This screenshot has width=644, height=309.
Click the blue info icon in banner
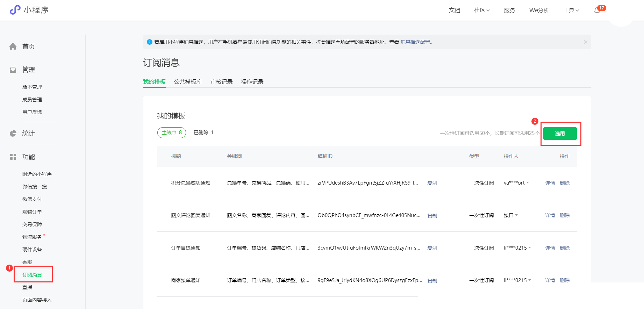point(150,42)
